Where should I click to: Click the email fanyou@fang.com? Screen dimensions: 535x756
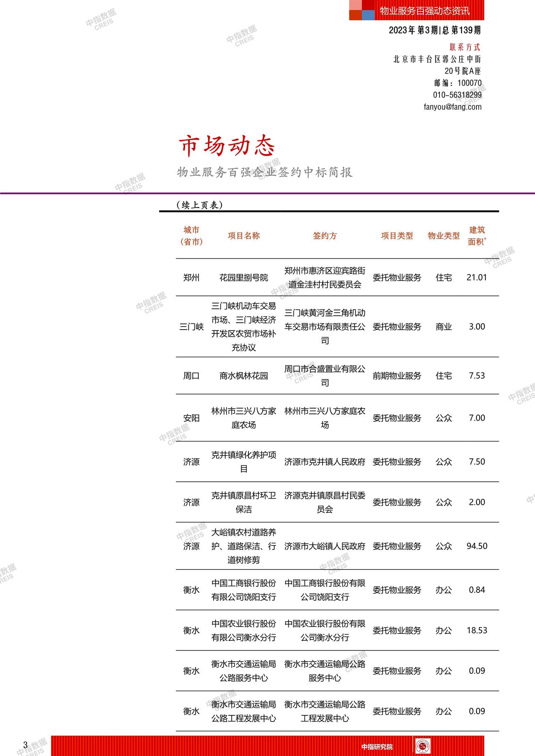coord(453,107)
